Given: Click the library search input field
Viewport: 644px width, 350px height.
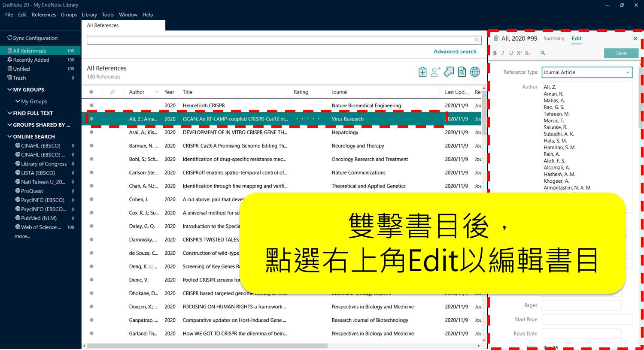Looking at the screenshot, I should click(x=284, y=40).
